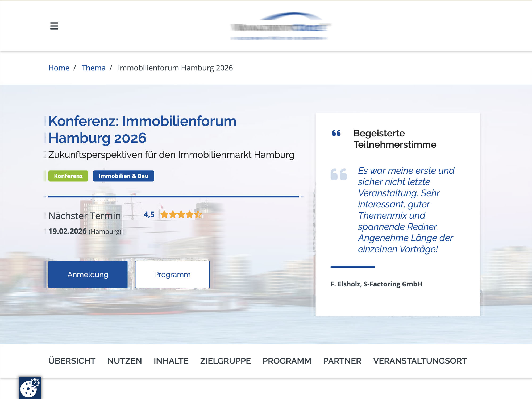Click the Anmeldung button
532x399 pixels.
88,275
